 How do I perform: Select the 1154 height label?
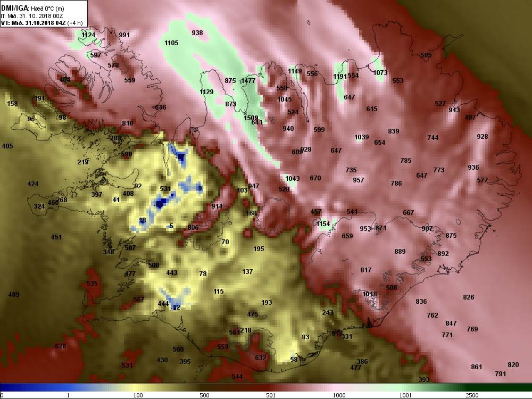tap(323, 224)
